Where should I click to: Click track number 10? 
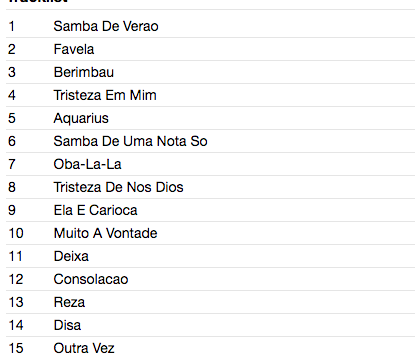(x=16, y=233)
